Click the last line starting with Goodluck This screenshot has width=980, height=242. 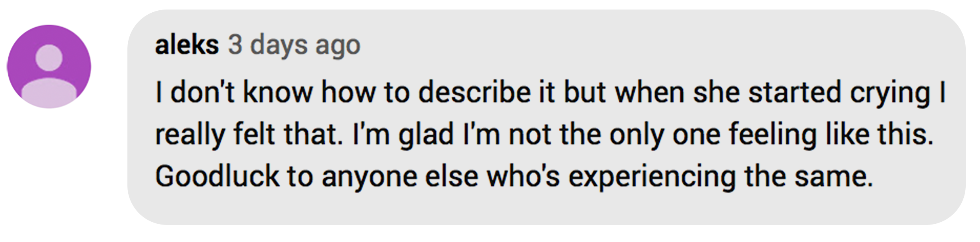click(x=514, y=176)
